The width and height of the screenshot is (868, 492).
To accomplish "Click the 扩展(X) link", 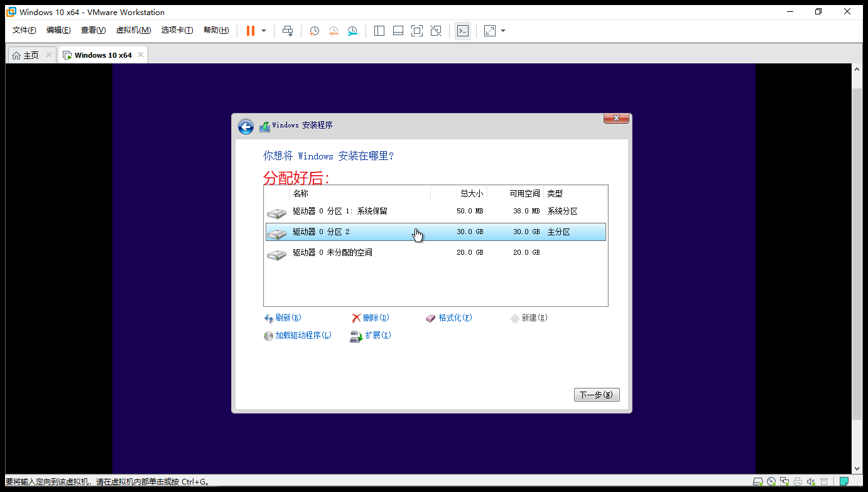I will pos(378,336).
